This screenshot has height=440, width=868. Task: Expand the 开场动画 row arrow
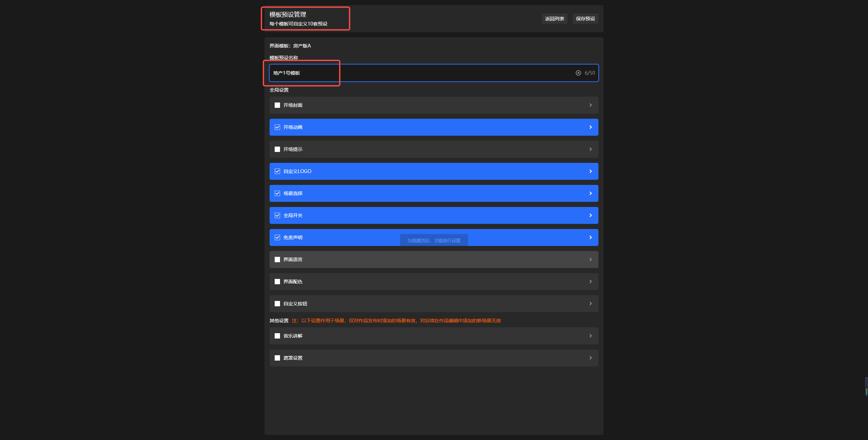pos(590,127)
